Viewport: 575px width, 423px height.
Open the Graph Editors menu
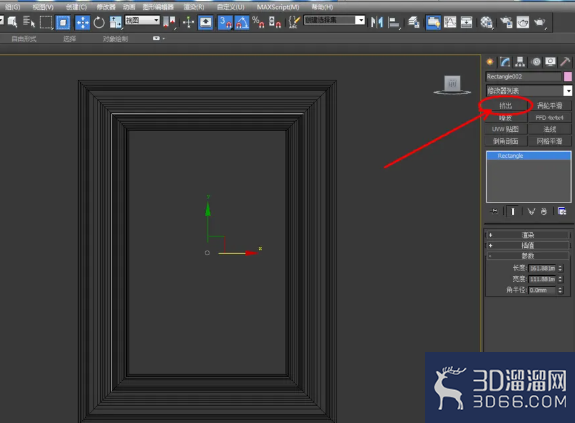pyautogui.click(x=158, y=7)
